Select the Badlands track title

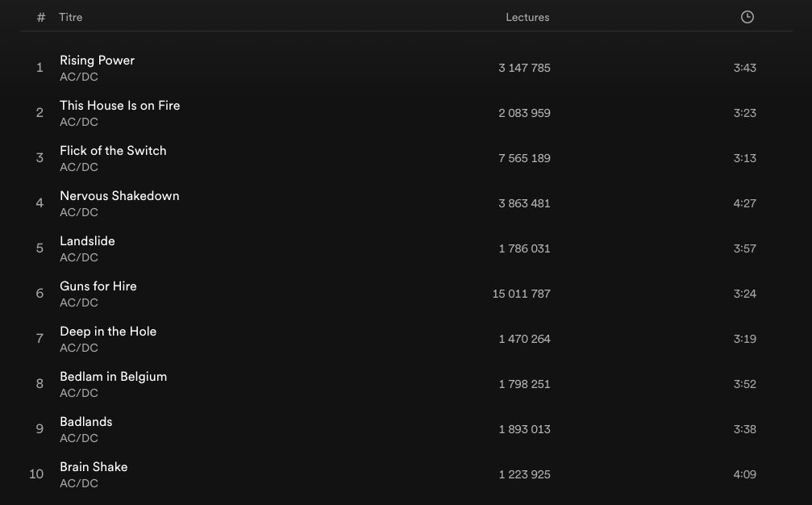(85, 422)
